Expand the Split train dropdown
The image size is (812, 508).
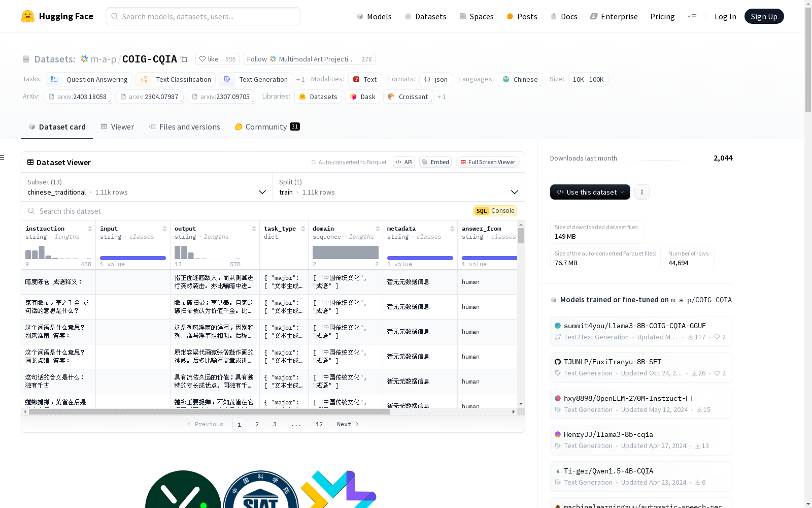tap(398, 187)
